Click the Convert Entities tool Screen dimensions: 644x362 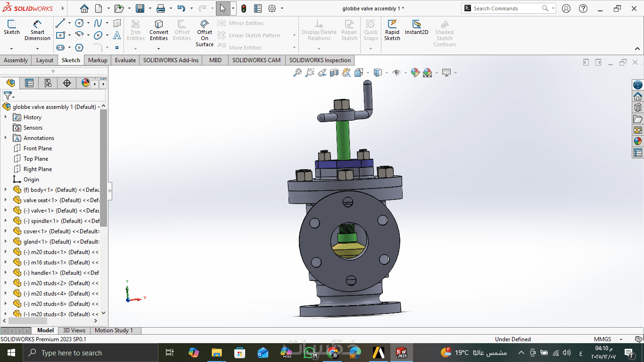(x=159, y=30)
